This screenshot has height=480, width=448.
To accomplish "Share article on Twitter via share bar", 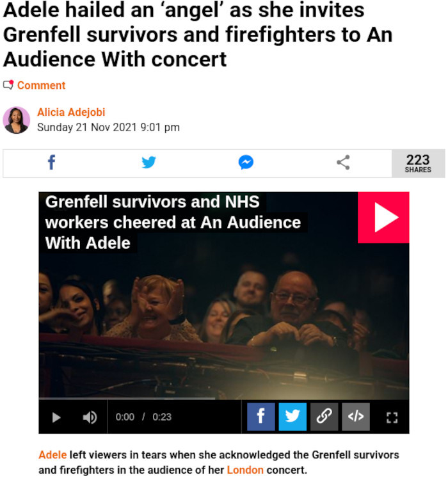I will click(149, 163).
